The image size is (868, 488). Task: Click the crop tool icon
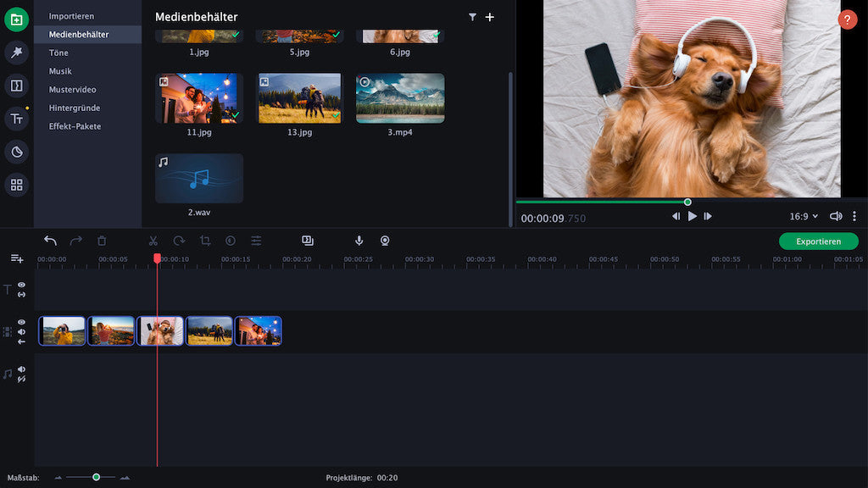tap(205, 241)
